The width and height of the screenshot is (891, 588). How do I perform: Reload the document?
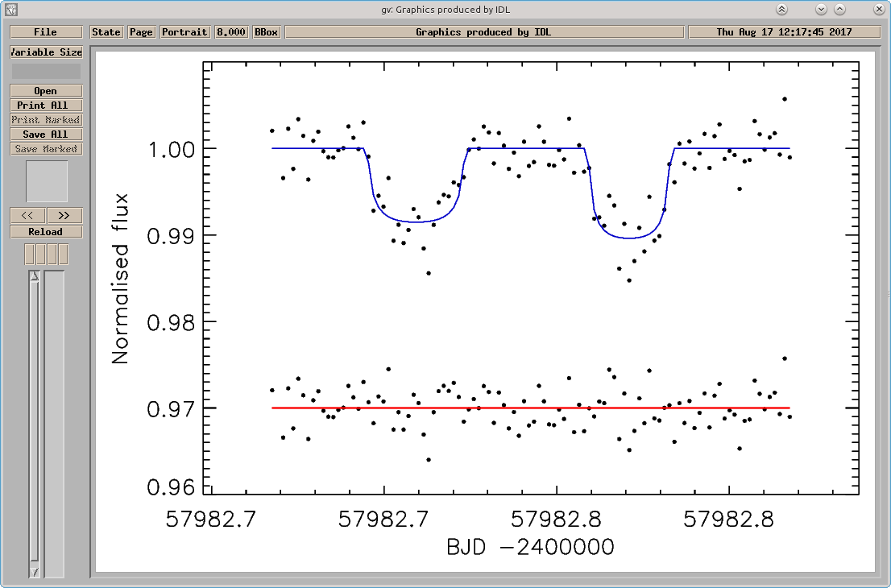click(x=46, y=232)
